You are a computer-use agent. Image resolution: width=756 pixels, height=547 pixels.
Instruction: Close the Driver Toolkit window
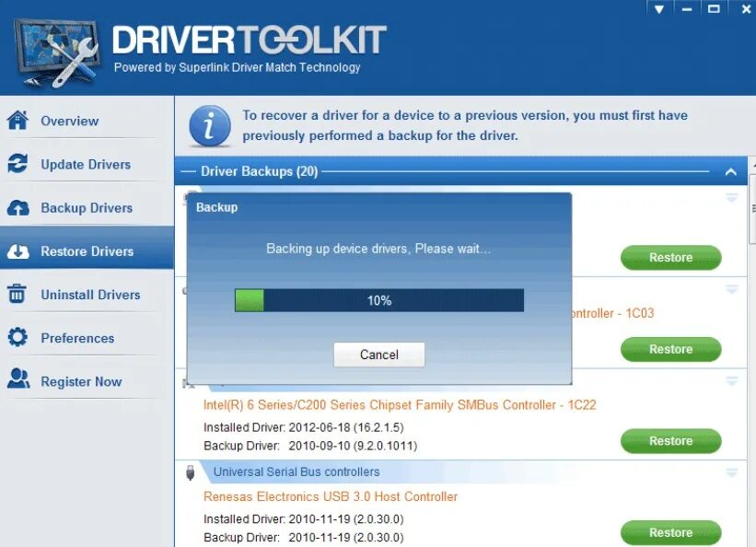pos(745,9)
